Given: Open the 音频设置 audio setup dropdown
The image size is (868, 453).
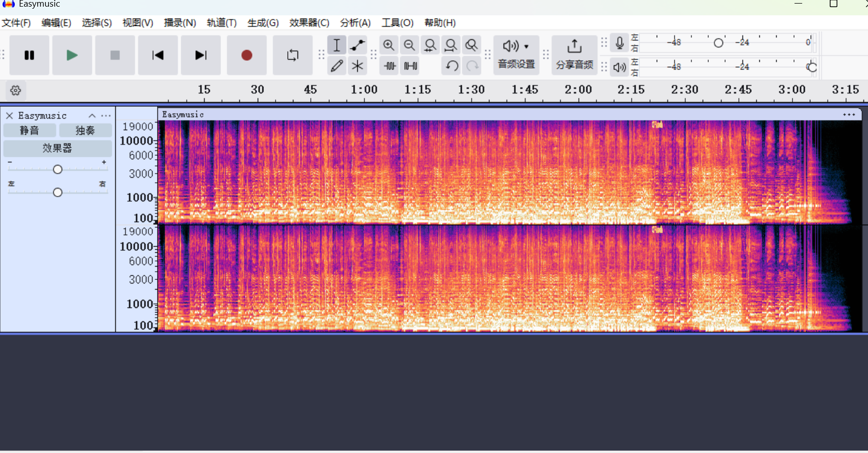Looking at the screenshot, I should coord(516,55).
